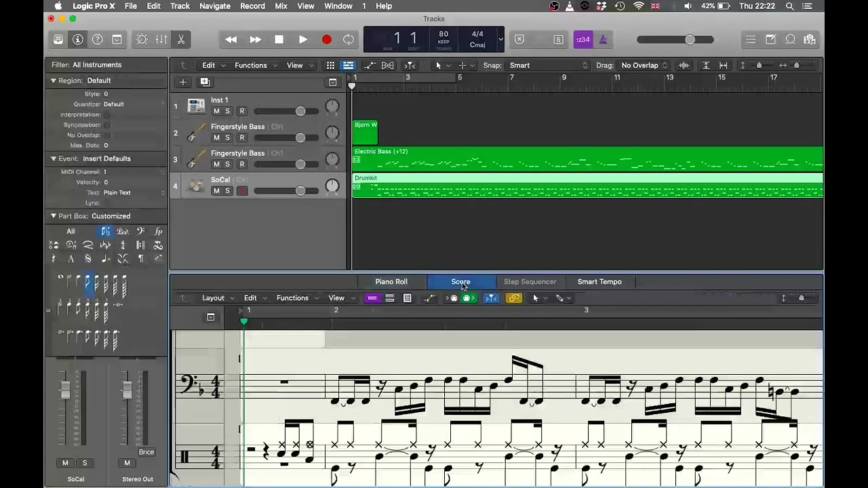Stop playback with the Stop button
Viewport: 868px width, 488px height.
pos(279,39)
